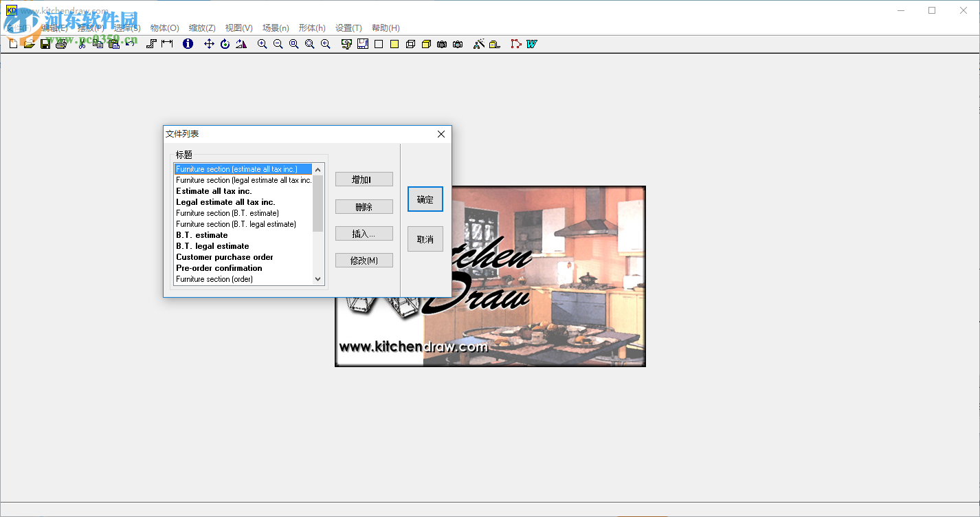Open the 选择(S) menu
The height and width of the screenshot is (517, 980).
point(127,28)
